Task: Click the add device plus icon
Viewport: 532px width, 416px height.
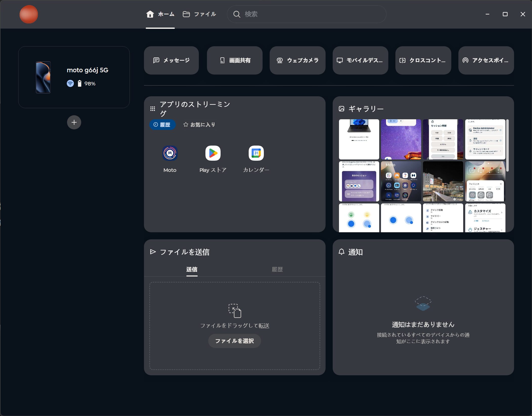Action: 74,122
